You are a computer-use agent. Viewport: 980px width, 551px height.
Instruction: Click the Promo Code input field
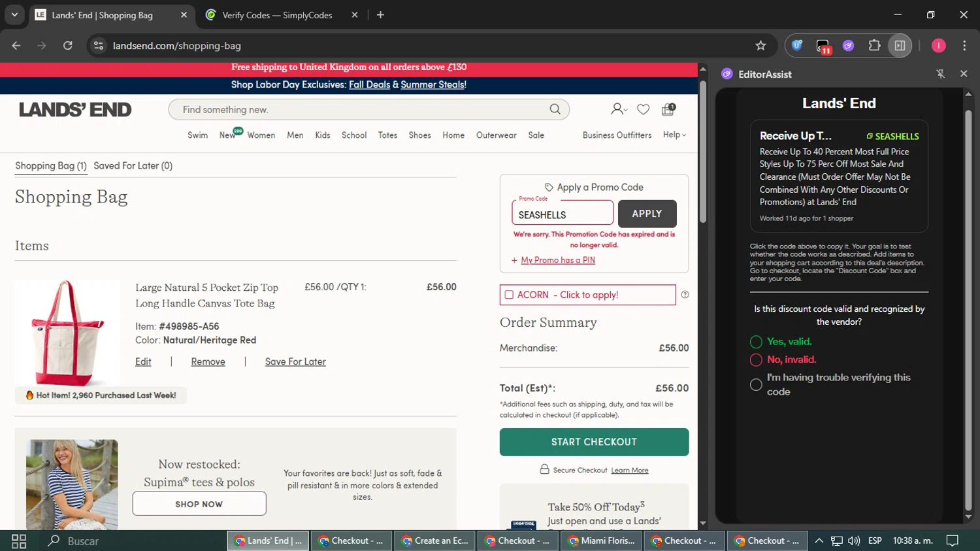click(x=563, y=213)
